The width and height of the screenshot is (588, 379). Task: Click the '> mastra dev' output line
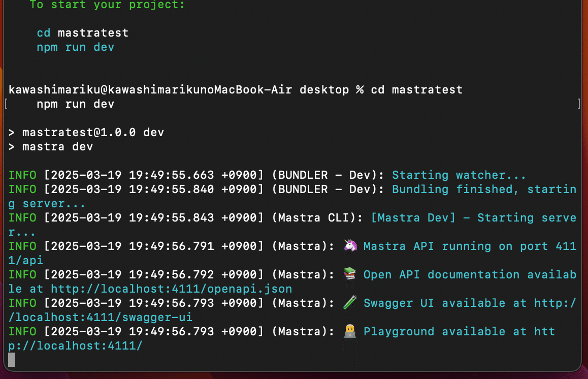pos(50,147)
